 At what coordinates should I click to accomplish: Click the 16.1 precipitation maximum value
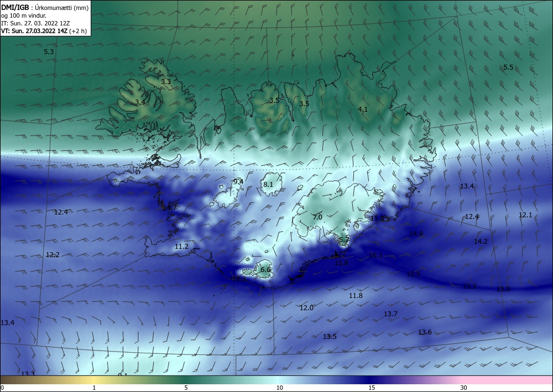click(x=375, y=255)
